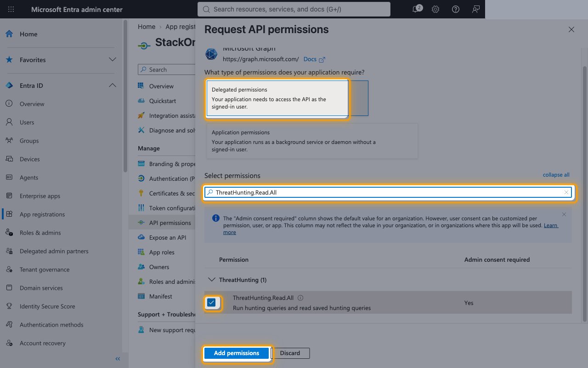Click the info icon beside ThreatHunting.Read.All
The height and width of the screenshot is (368, 588).
[300, 298]
